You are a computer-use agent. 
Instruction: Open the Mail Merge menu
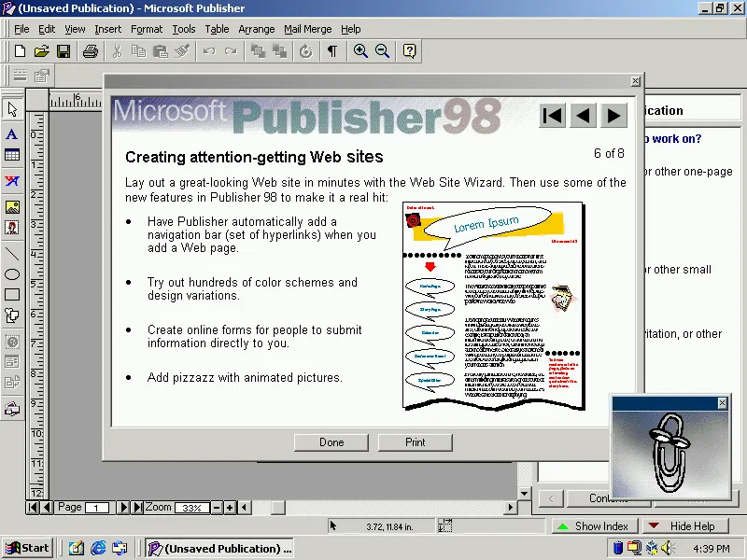click(307, 29)
